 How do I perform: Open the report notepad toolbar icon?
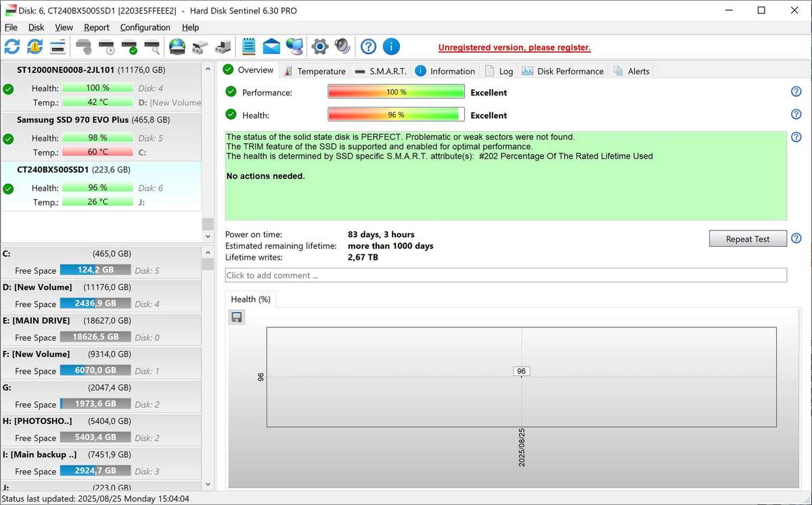pos(248,47)
